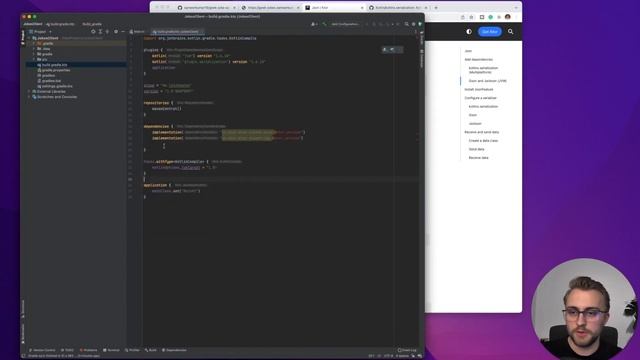The height and width of the screenshot is (360, 640).
Task: Open Version Control tool window tab
Action: coord(42,350)
